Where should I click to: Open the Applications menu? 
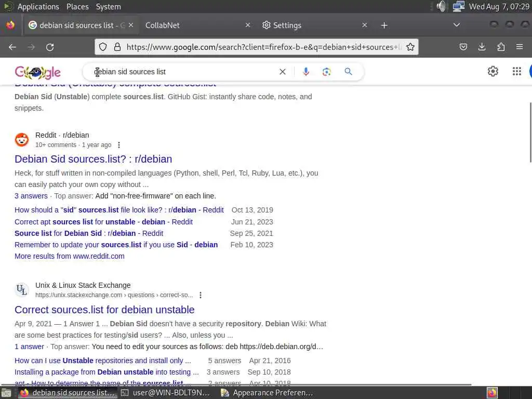38,6
